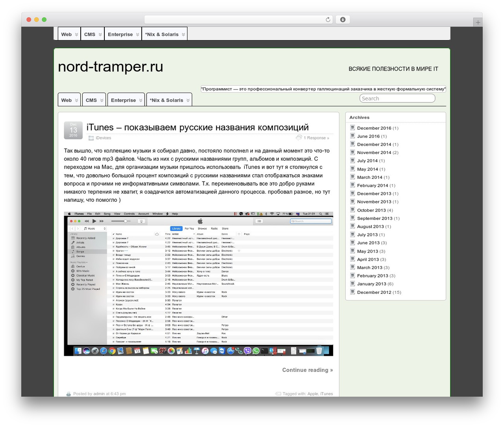Open Enterprise menu below site title
This screenshot has width=504, height=427.
tap(126, 100)
